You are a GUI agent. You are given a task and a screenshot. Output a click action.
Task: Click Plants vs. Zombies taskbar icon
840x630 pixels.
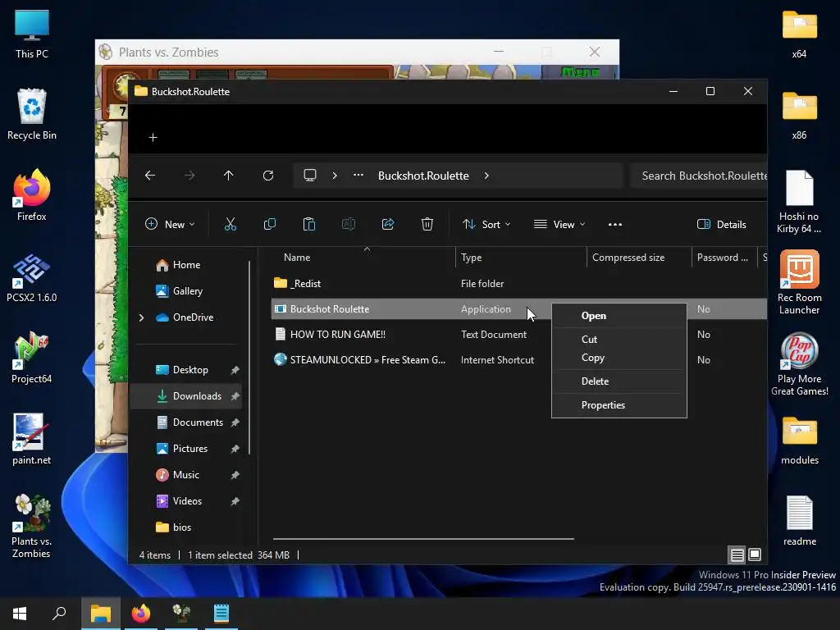(181, 614)
